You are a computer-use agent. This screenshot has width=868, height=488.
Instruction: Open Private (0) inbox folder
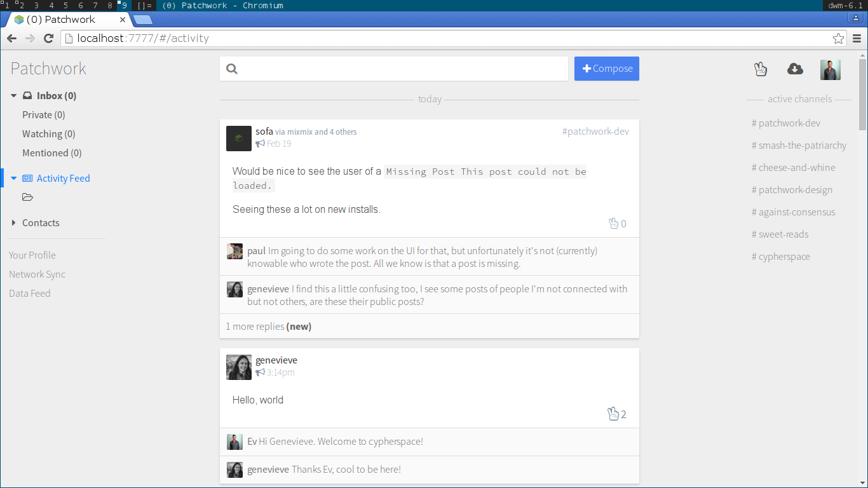44,115
